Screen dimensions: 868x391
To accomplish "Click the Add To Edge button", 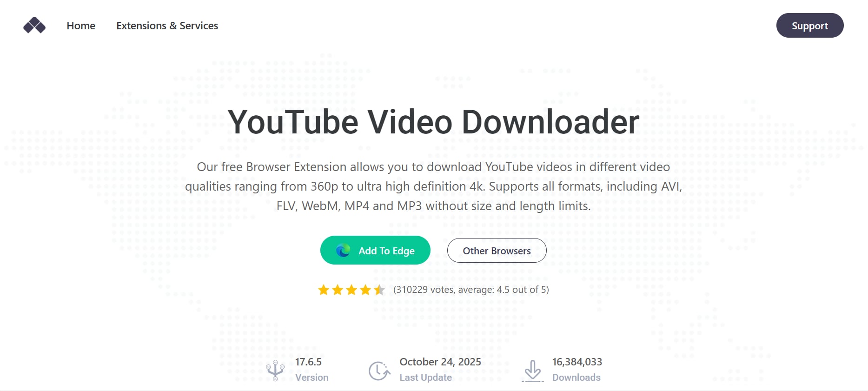I will (x=375, y=250).
